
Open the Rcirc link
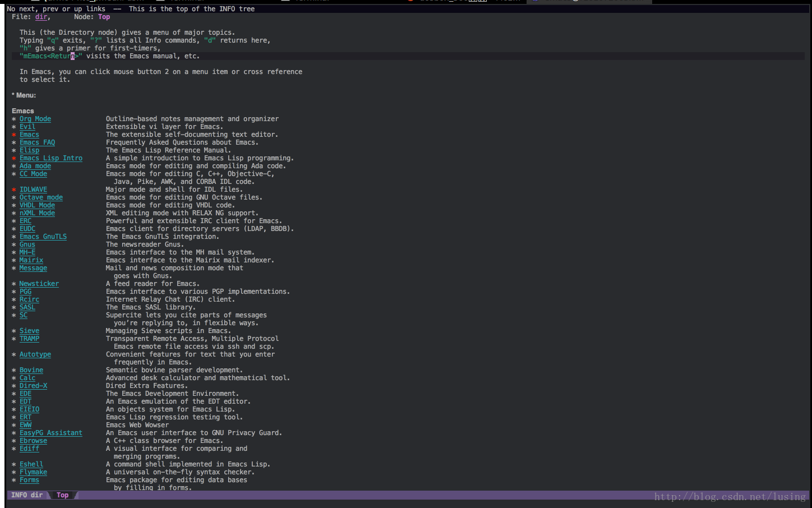click(29, 299)
